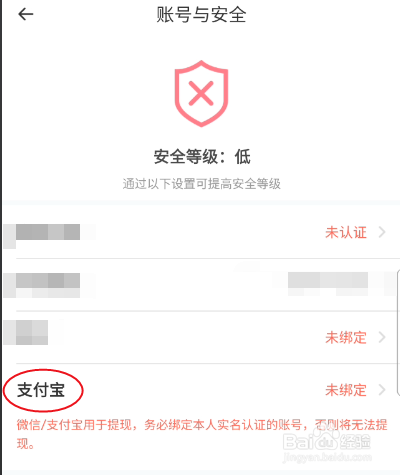400x475 pixels.
Task: Tap the 通过以下设置可提高安全等级 subtitle
Action: coord(202,184)
